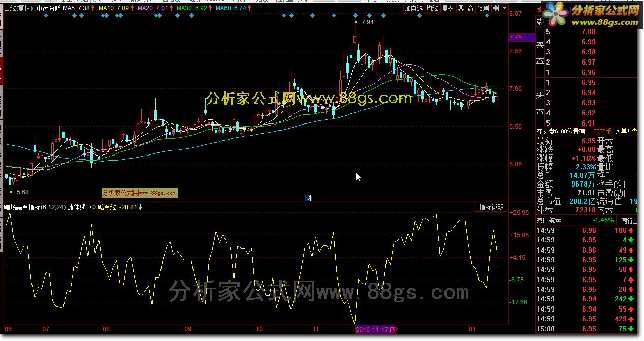Select the 2016-11-17 date label on axis
This screenshot has width=644, height=341.
tap(376, 330)
